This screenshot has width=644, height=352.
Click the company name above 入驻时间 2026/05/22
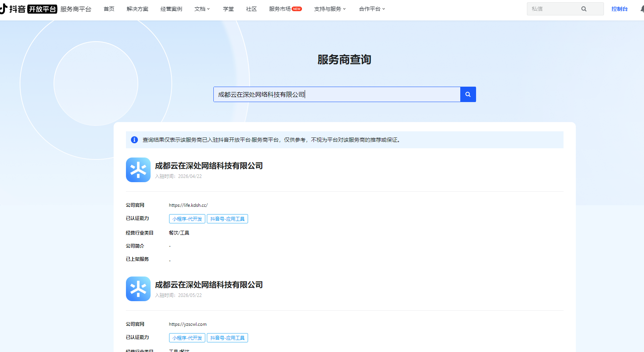209,285
